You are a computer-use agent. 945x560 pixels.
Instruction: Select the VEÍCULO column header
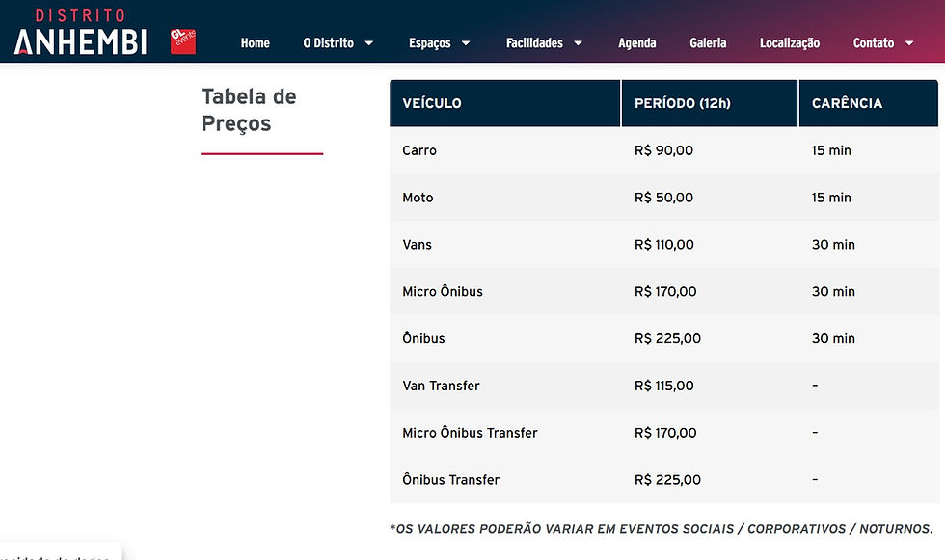pos(432,102)
